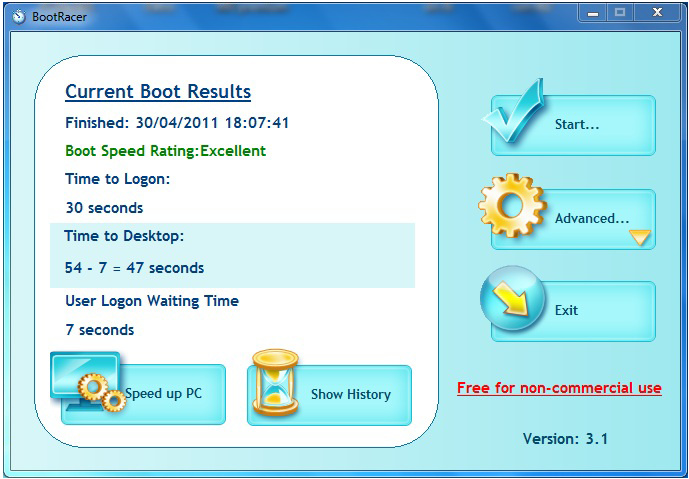This screenshot has width=689, height=479.
Task: Click the BootRacer stopwatch title bar icon
Action: click(19, 17)
